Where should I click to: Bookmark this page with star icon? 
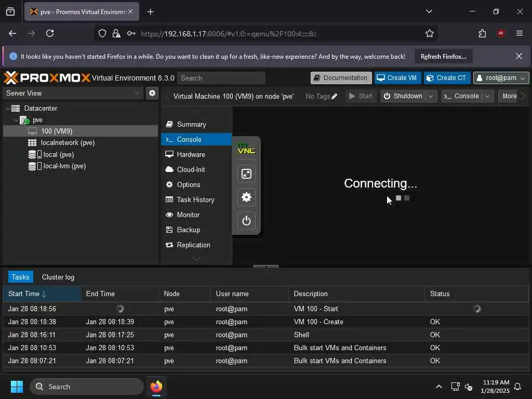(x=430, y=33)
